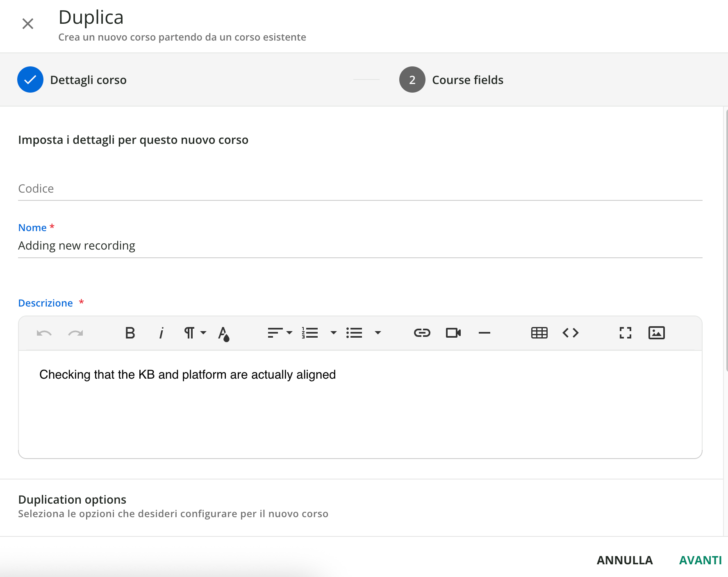Insert a hyperlink with link icon
Viewport: 728px width, 577px height.
click(x=422, y=333)
